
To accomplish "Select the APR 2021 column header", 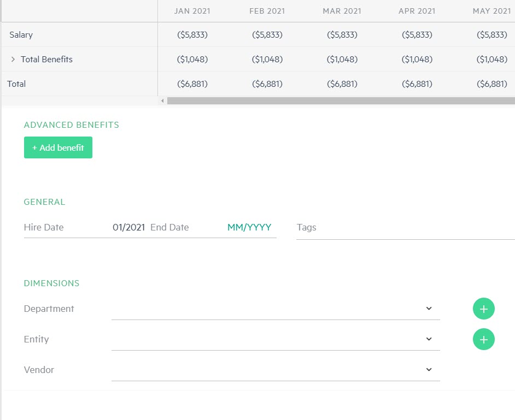I will click(417, 11).
